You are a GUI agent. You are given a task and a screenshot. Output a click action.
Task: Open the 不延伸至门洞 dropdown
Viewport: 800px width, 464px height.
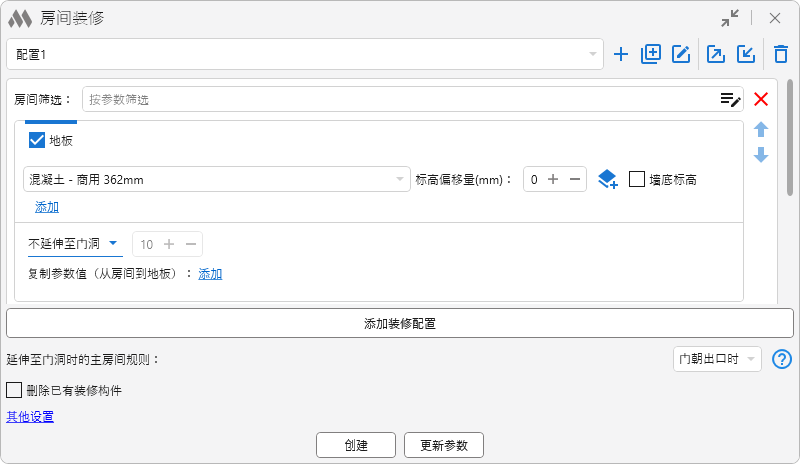pyautogui.click(x=74, y=244)
